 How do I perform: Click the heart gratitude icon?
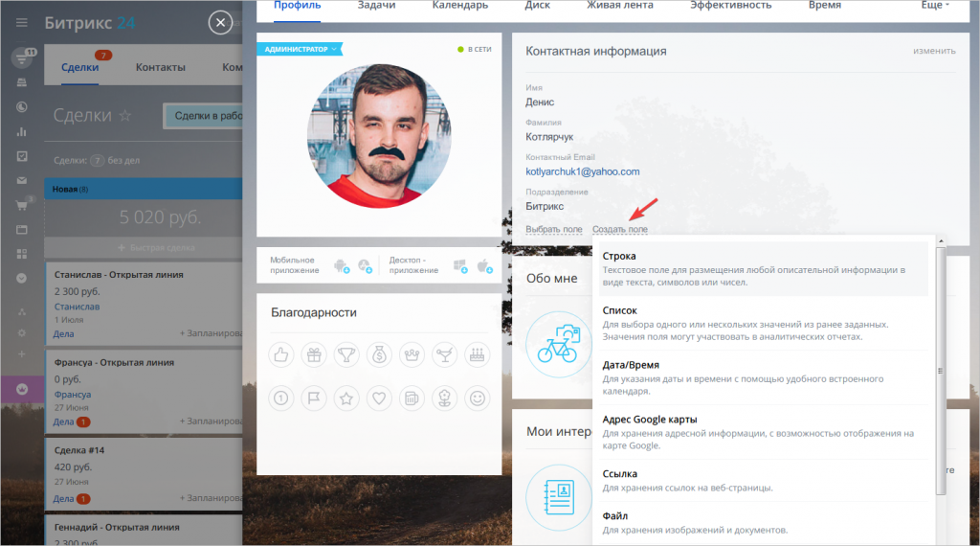tap(379, 398)
